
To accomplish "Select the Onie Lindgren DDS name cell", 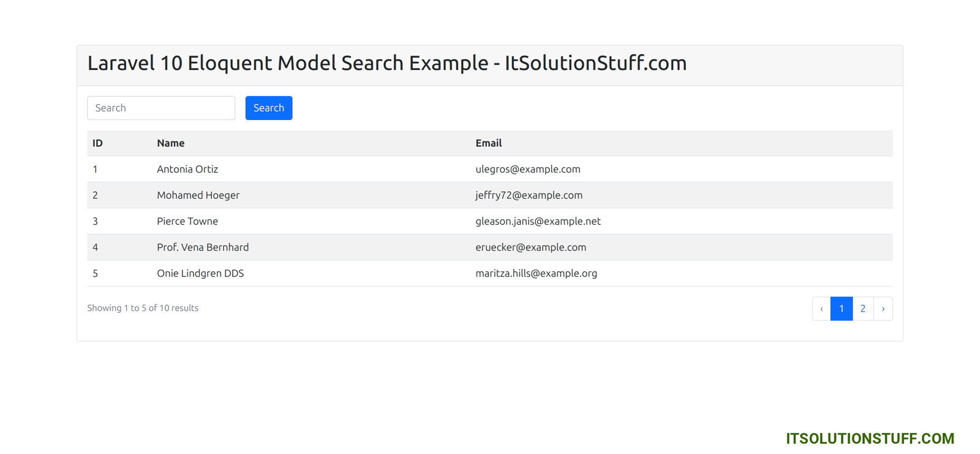I will [200, 273].
